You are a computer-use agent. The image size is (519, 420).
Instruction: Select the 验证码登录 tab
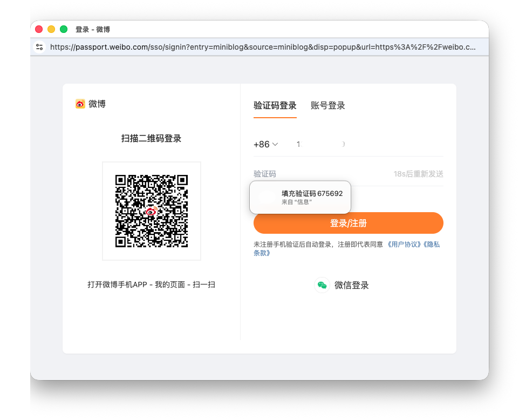(275, 105)
